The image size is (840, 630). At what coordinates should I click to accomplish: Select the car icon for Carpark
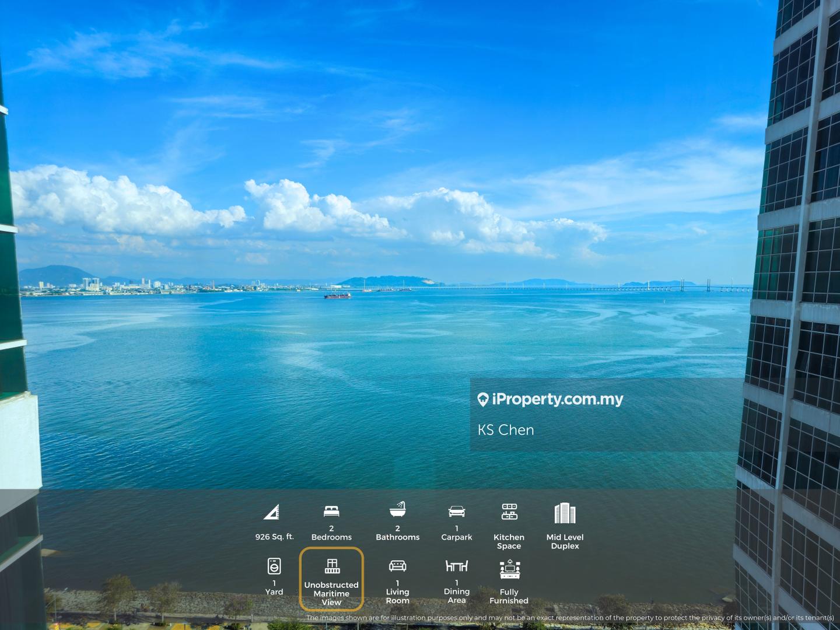pyautogui.click(x=457, y=512)
